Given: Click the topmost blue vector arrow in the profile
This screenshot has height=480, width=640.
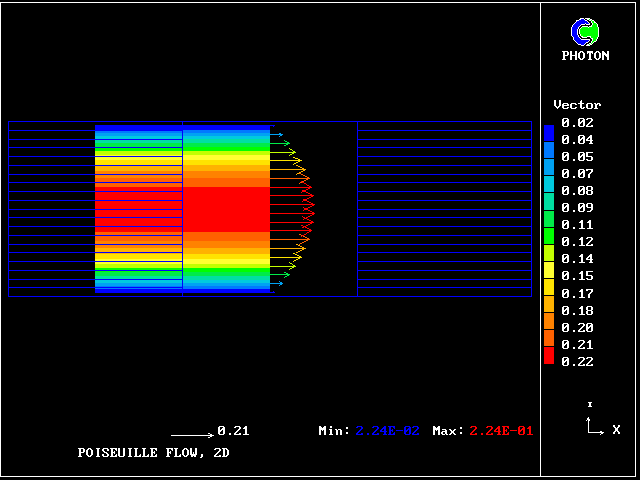Looking at the screenshot, I should coord(277,134).
